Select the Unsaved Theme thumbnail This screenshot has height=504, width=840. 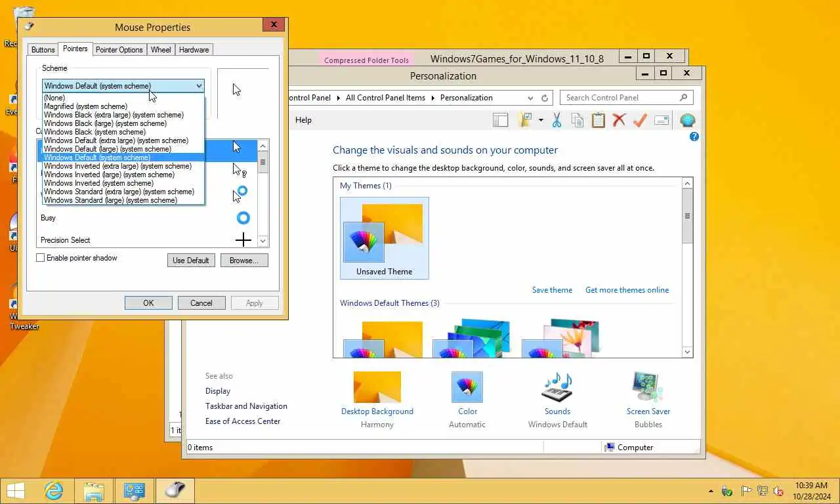click(385, 238)
